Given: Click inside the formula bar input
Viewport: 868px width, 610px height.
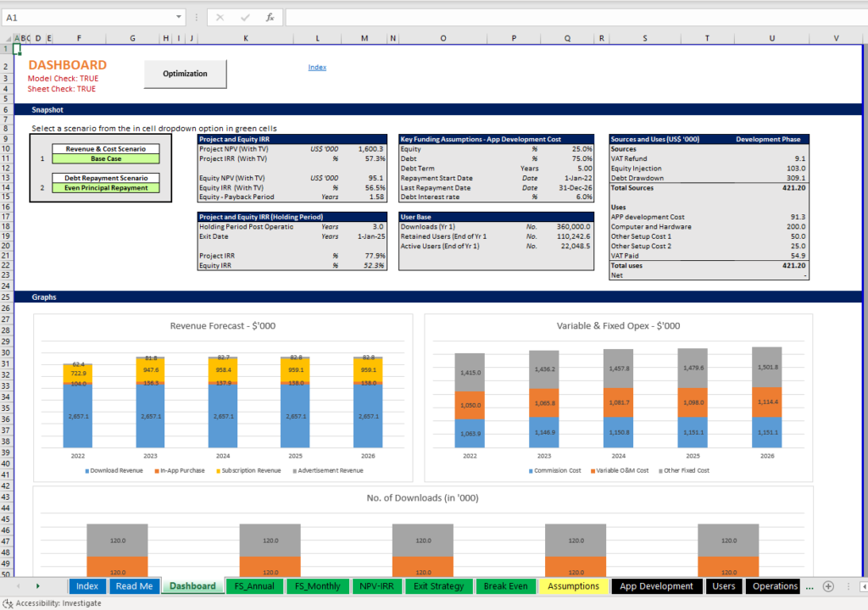Looking at the screenshot, I should point(568,17).
